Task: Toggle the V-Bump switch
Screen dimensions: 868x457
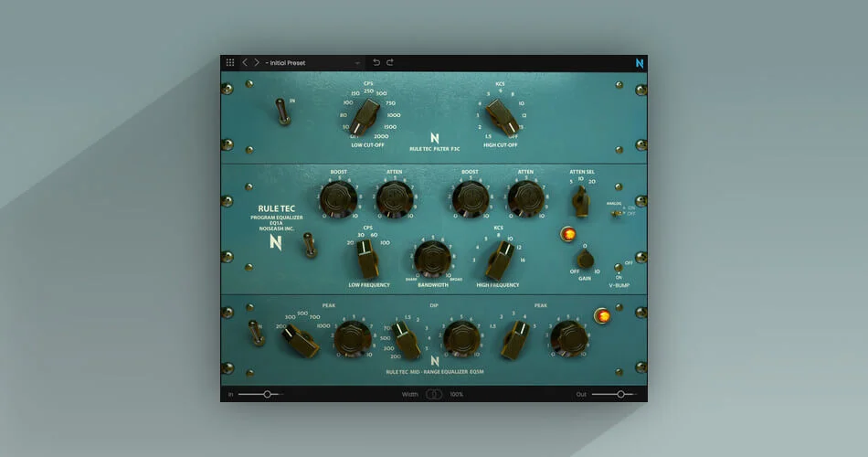Action: 618,269
